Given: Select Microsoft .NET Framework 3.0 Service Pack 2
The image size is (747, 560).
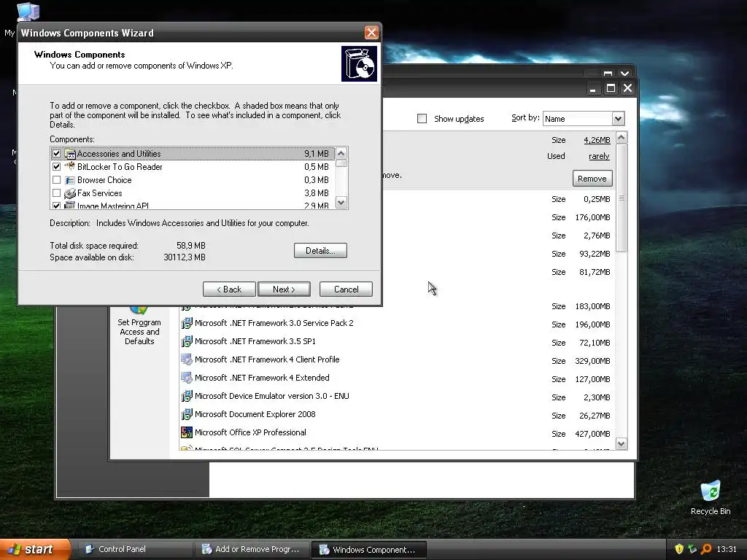Looking at the screenshot, I should tap(274, 323).
